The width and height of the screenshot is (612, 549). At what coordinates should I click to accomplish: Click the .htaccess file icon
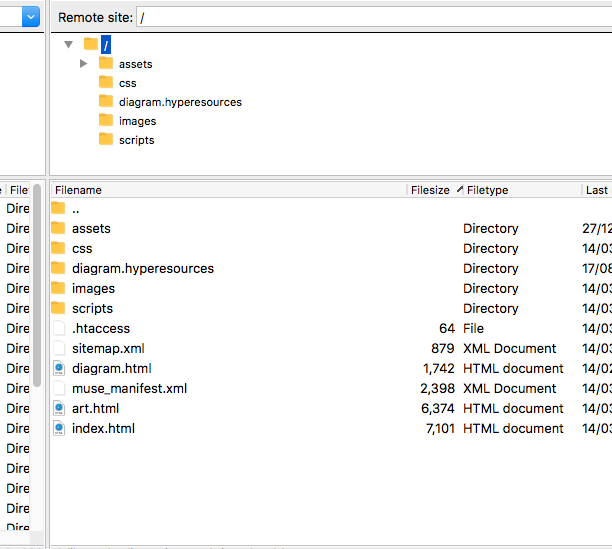[x=59, y=328]
